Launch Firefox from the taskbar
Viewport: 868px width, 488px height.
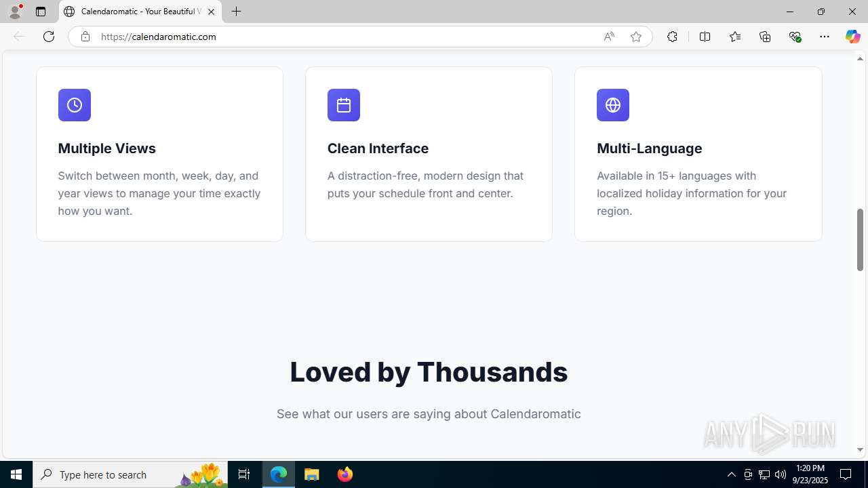coord(345,474)
